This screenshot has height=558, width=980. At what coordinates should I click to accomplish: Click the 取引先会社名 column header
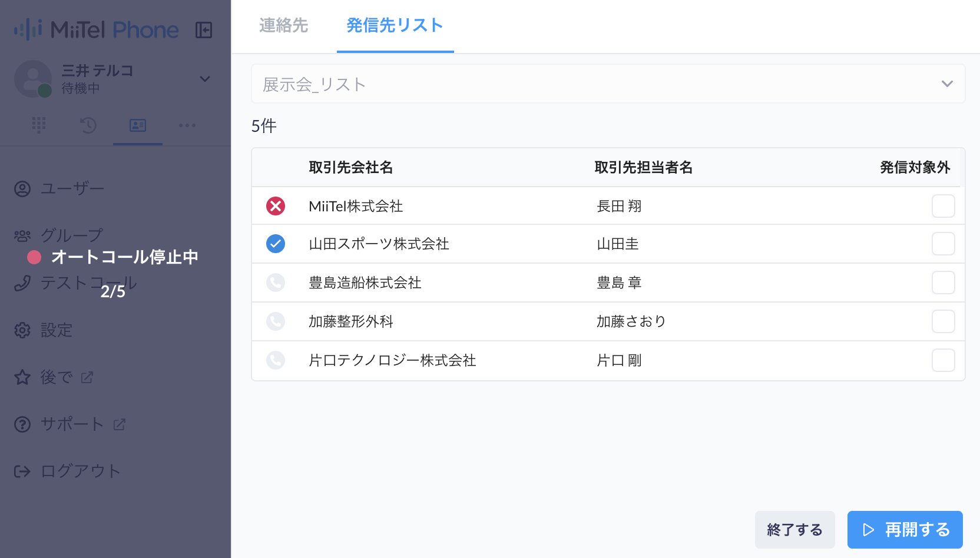click(x=351, y=168)
